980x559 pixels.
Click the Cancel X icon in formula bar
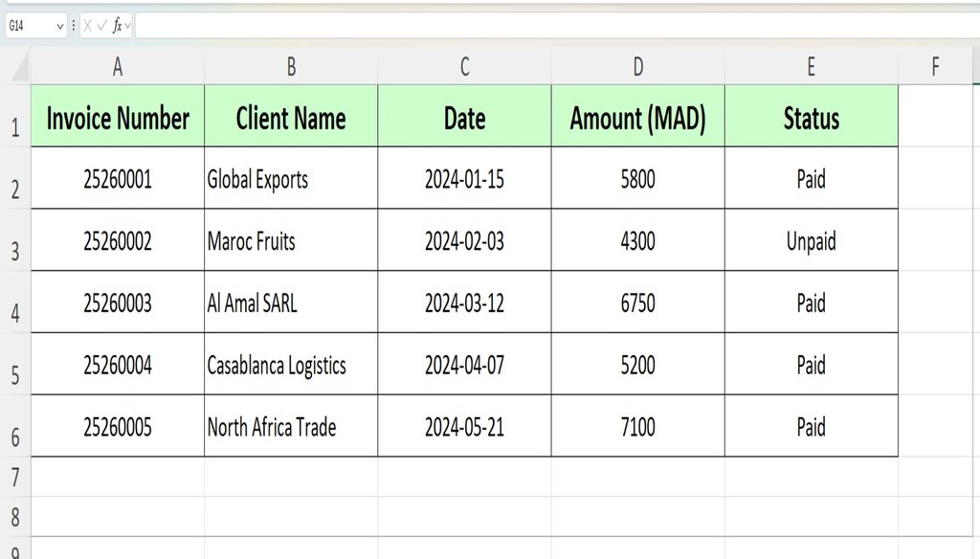[88, 26]
